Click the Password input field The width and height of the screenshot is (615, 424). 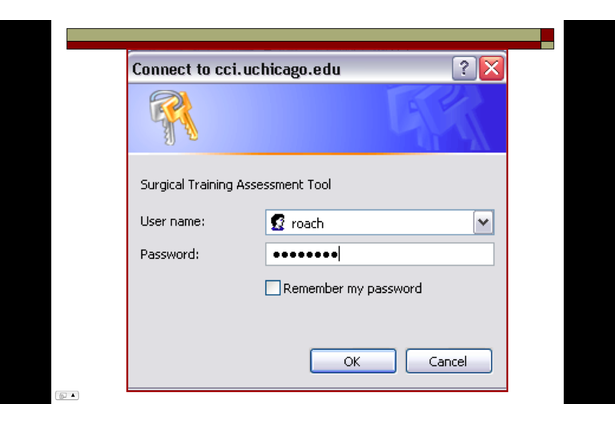pos(380,254)
